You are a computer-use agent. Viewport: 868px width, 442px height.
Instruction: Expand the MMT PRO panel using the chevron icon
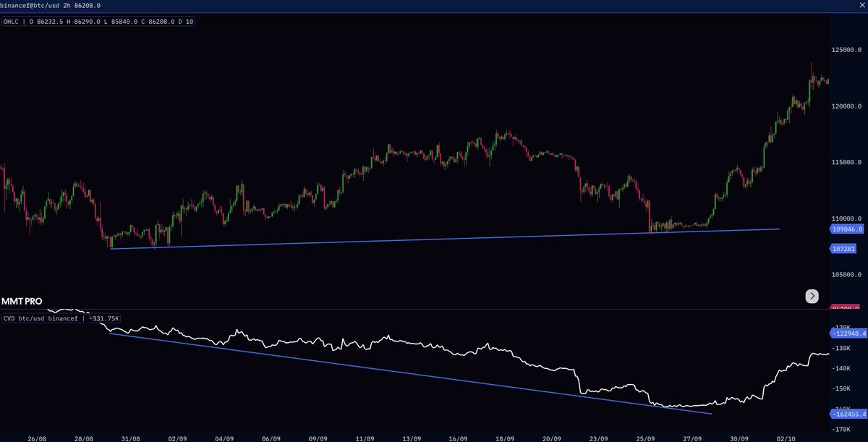812,296
